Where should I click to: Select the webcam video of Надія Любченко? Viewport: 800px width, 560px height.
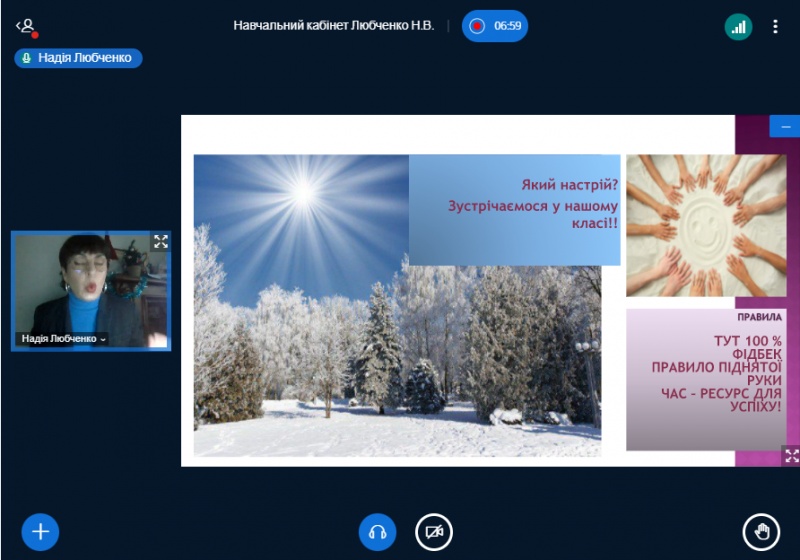(x=90, y=285)
